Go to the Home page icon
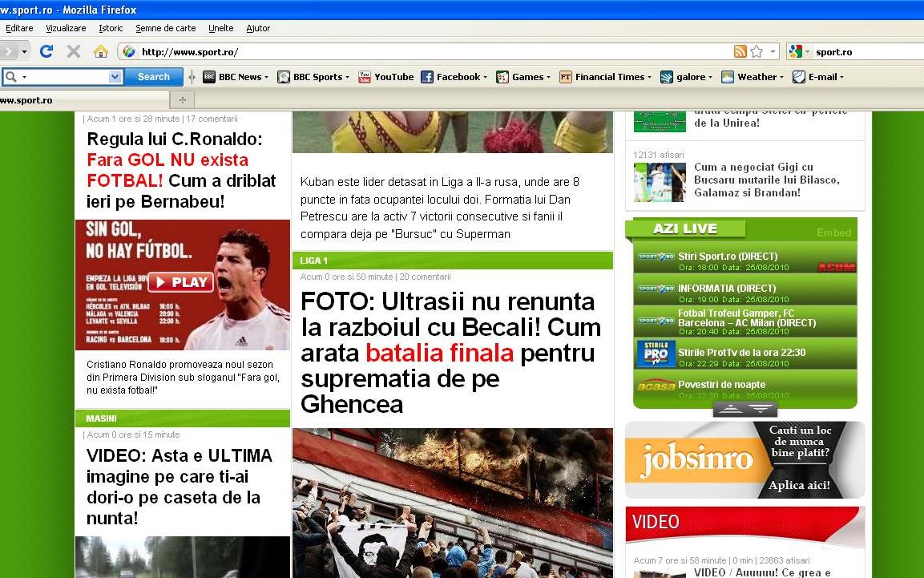 [100, 51]
